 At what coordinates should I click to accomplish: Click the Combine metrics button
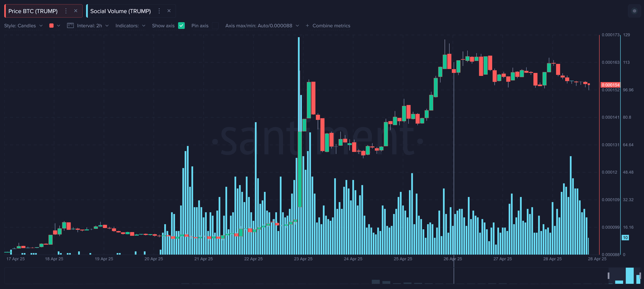[x=331, y=26]
